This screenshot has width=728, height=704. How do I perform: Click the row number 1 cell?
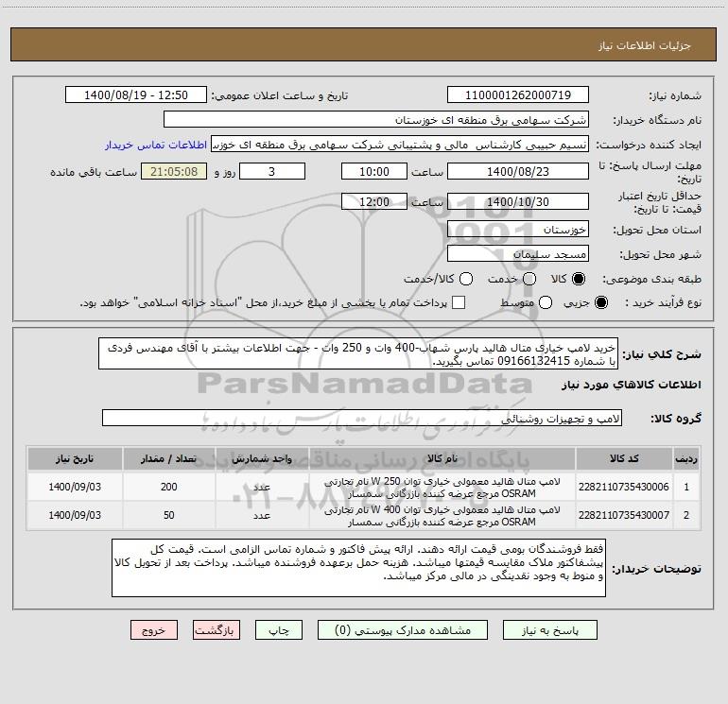tap(685, 487)
